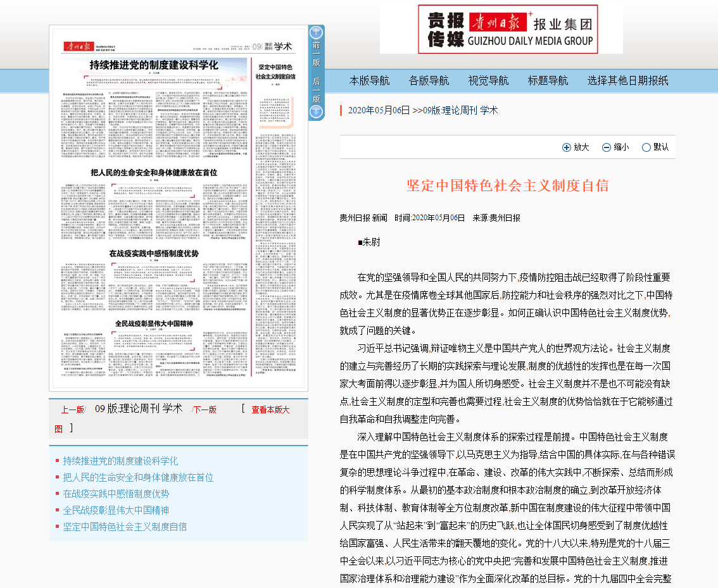Open article 持续推进党的制度建设科学化 from list
The width and height of the screenshot is (718, 588).
[x=120, y=461]
